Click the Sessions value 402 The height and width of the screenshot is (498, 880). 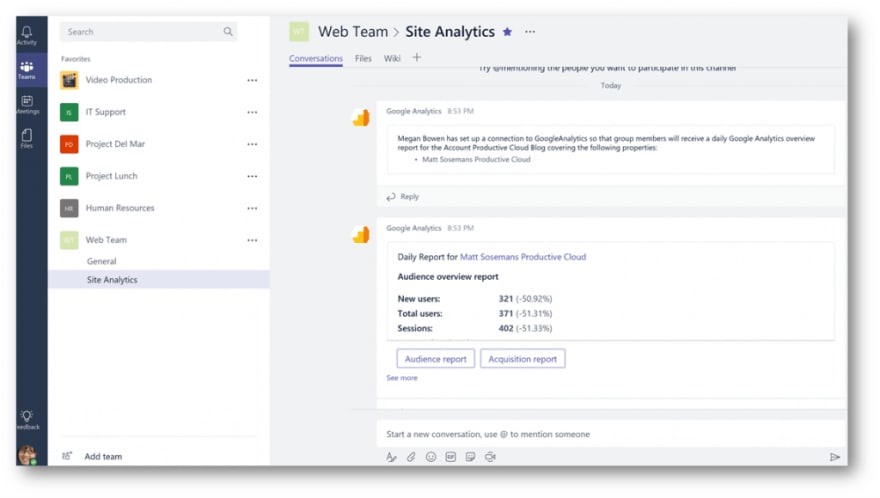506,328
